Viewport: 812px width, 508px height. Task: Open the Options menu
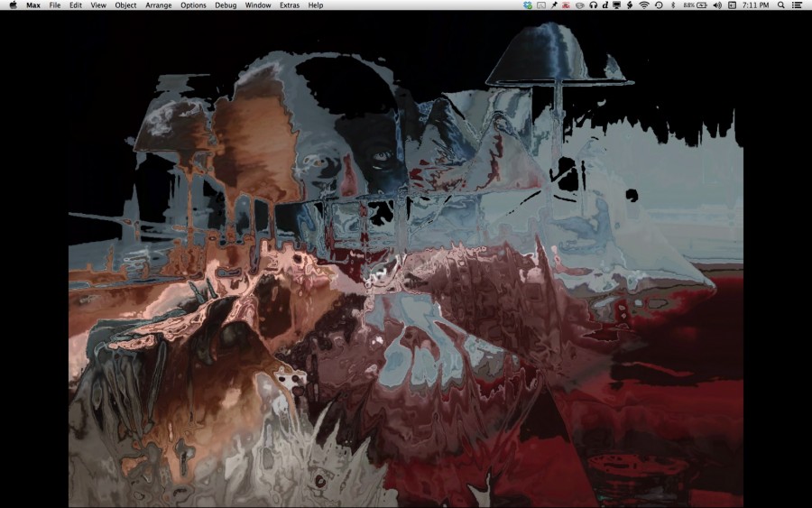tap(193, 5)
